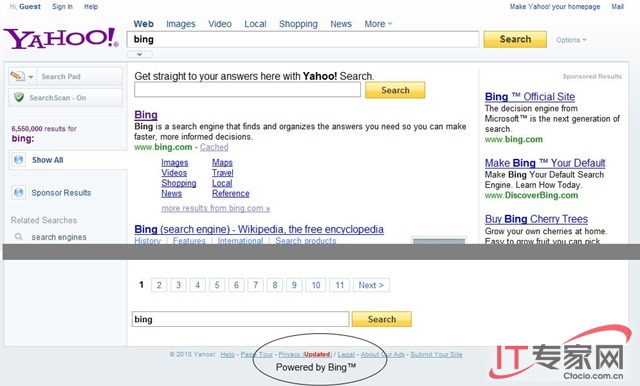Click the Search Pad button label

61,77
